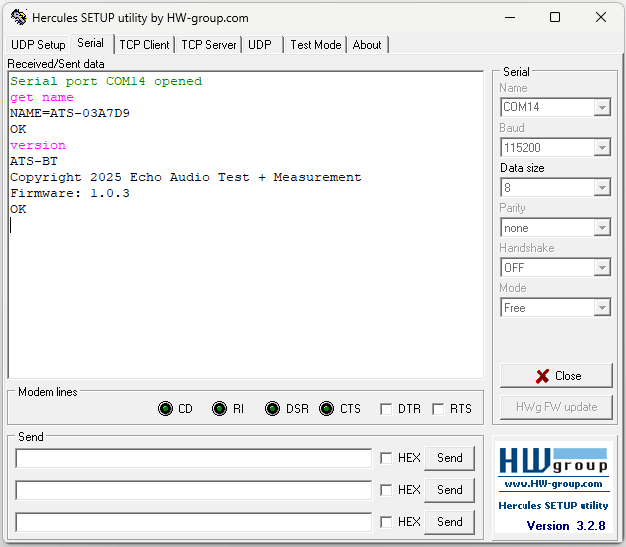Click 'Hercules SETUP utility' text under logo
The height and width of the screenshot is (547, 626).
point(553,505)
